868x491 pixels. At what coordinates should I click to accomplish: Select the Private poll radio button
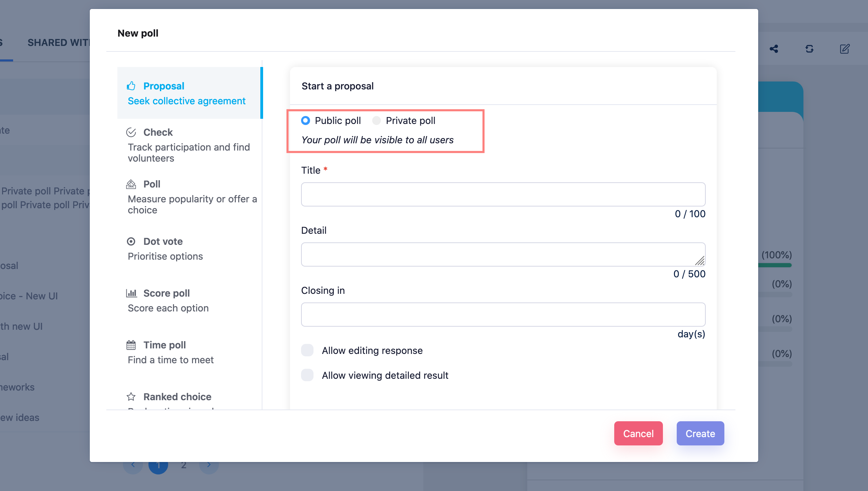(376, 121)
